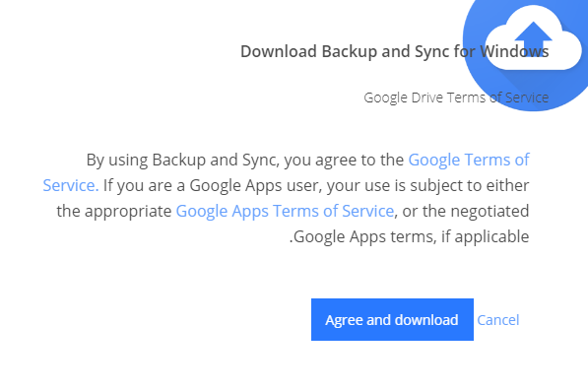Click the word "Windows" in the heading

[514, 52]
